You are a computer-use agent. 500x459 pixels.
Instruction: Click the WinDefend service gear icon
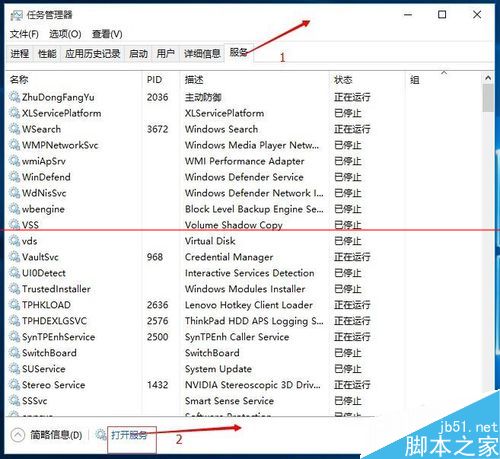(x=14, y=177)
